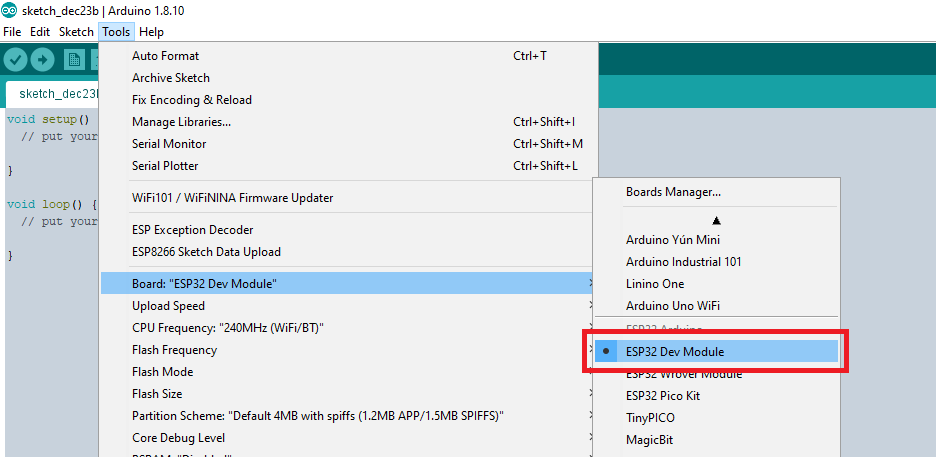Image resolution: width=936 pixels, height=457 pixels.
Task: Select TinyPICO board
Action: pos(716,418)
